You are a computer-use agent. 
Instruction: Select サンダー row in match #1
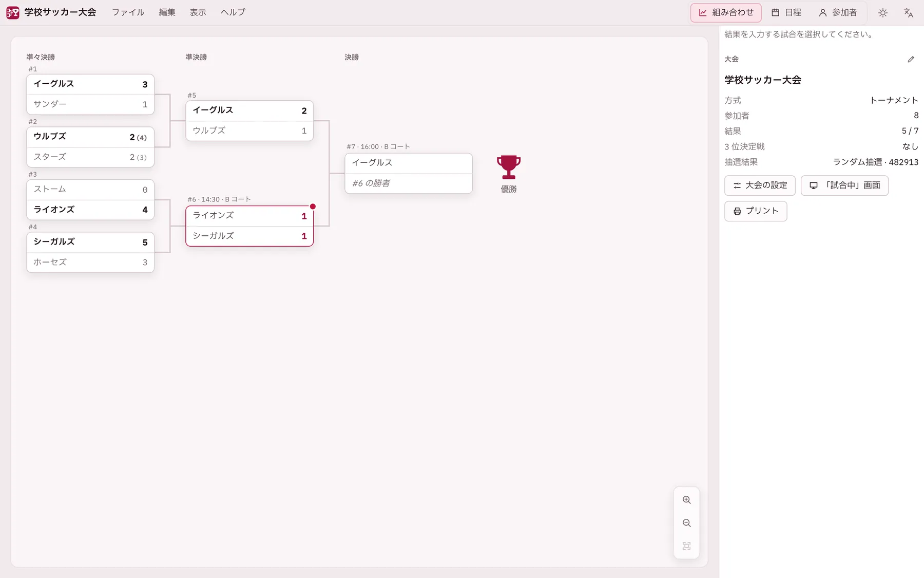[90, 104]
